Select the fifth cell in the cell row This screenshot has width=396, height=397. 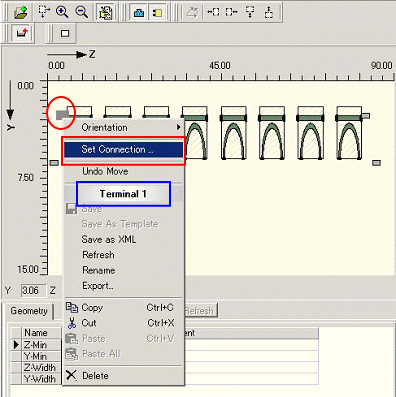coord(233,133)
